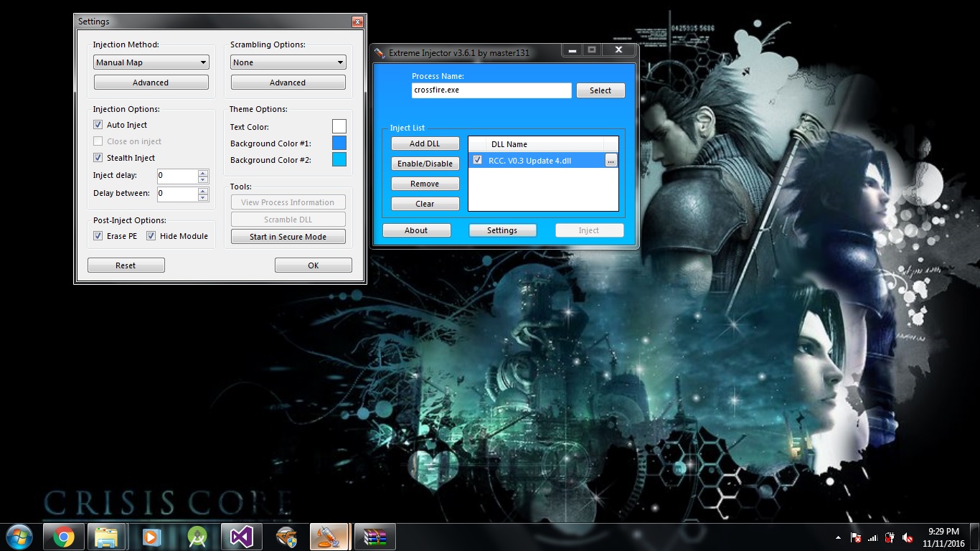Launch Google Chrome from the taskbar
The width and height of the screenshot is (980, 551).
coord(63,537)
